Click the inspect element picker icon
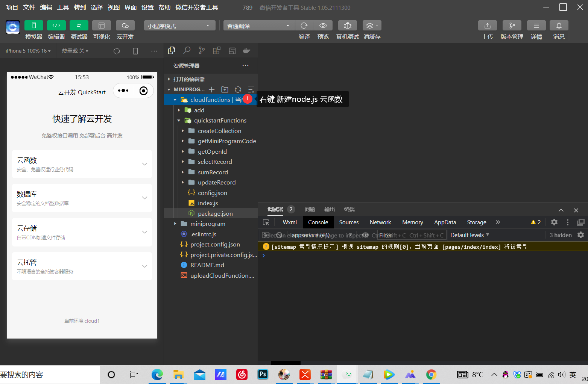 pos(266,222)
